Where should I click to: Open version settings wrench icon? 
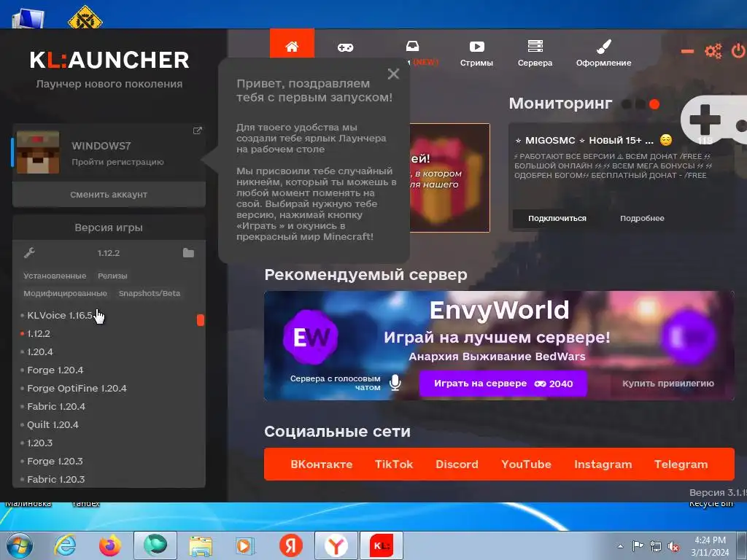click(29, 253)
